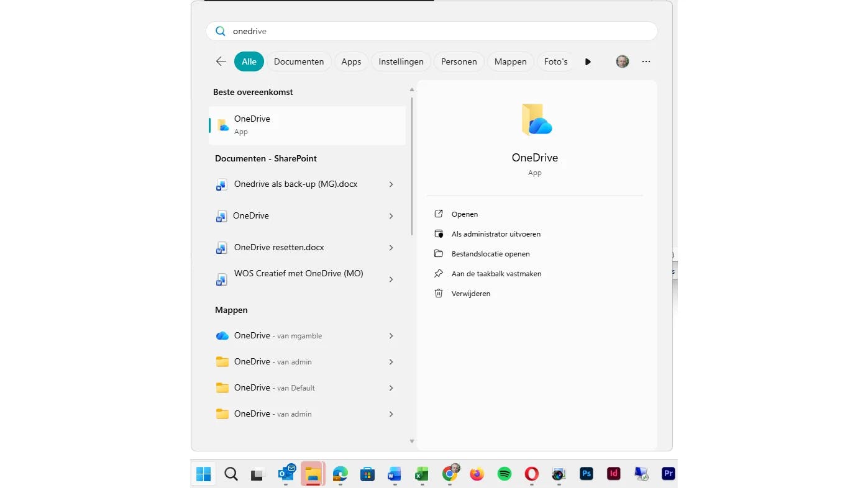This screenshot has height=488, width=868.
Task: Expand Onedrive als back-up (MG).docx details
Action: click(x=391, y=184)
